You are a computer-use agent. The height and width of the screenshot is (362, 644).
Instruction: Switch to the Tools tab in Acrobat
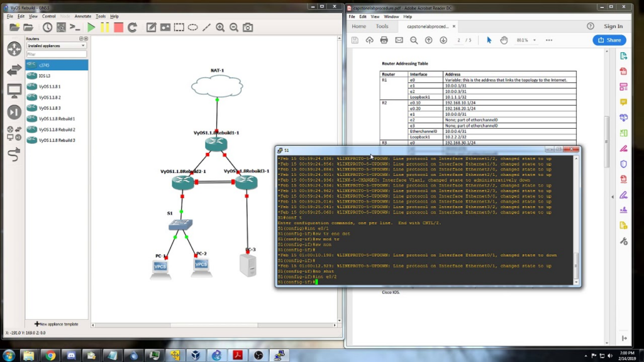[x=382, y=26]
